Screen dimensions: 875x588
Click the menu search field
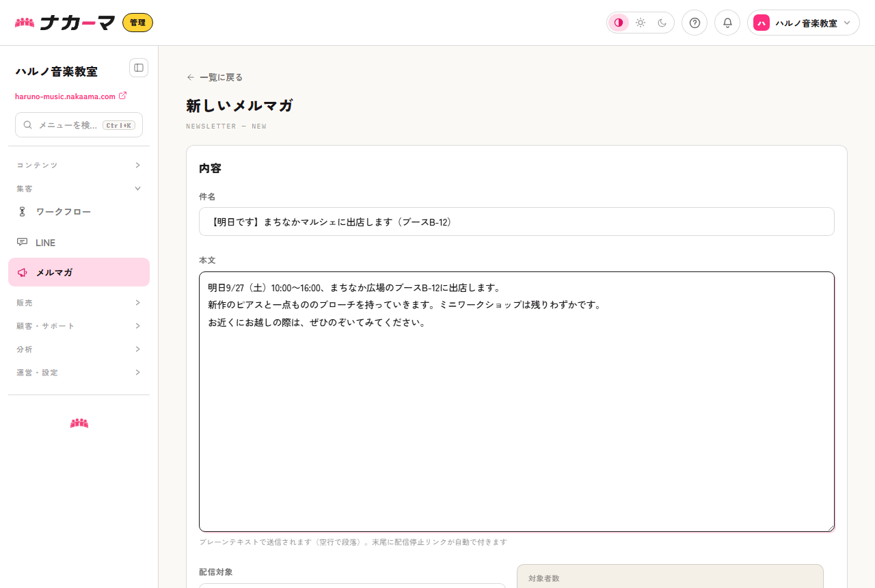click(79, 125)
